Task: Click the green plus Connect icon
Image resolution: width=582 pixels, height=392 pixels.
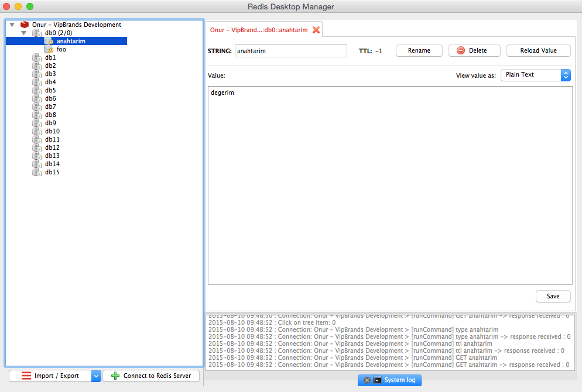Action: click(115, 376)
